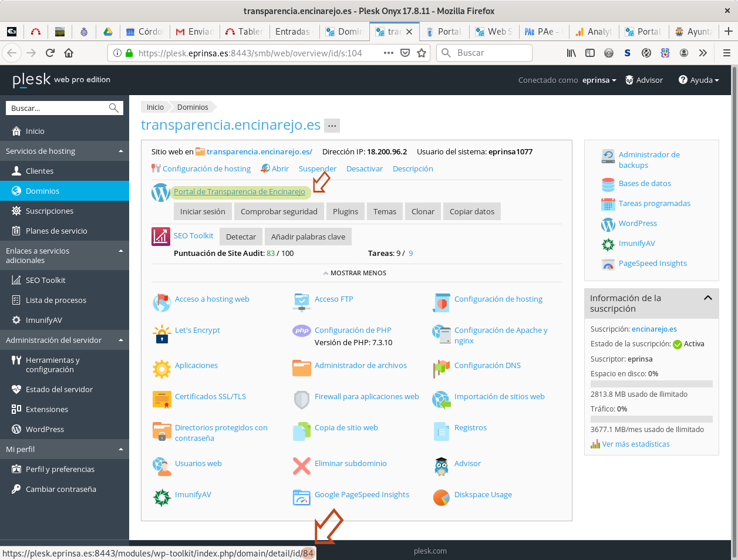738x560 pixels.
Task: Click the Administrador de archivos folder icon
Action: click(301, 368)
